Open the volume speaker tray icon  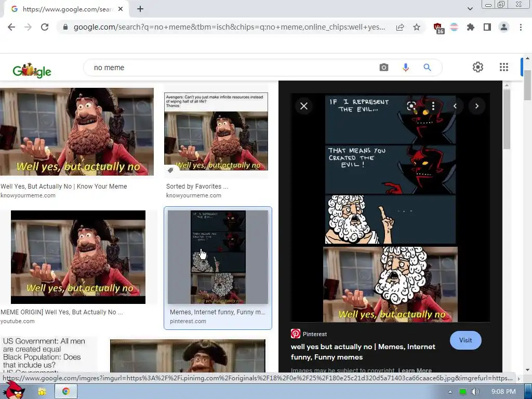475,392
